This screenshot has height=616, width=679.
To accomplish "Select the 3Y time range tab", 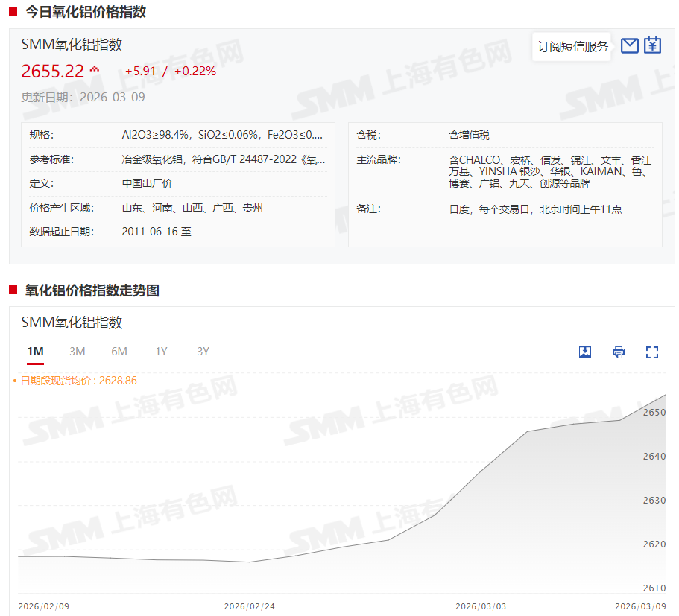I will pos(203,352).
